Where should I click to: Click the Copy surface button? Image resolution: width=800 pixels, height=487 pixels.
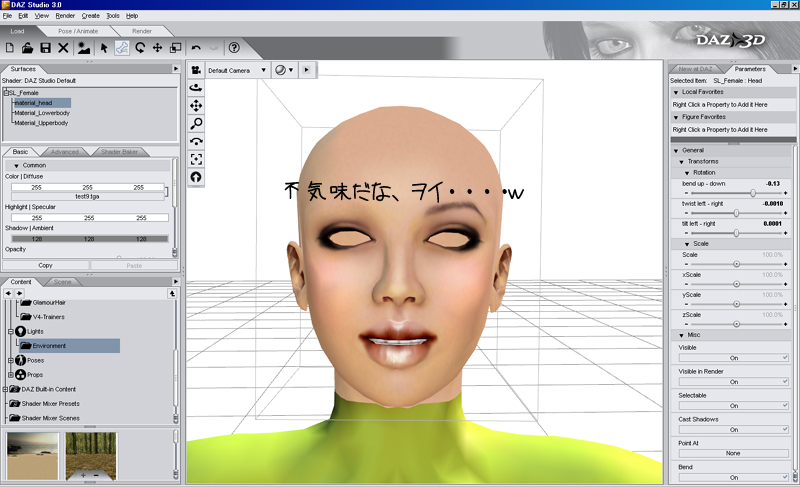(x=45, y=266)
